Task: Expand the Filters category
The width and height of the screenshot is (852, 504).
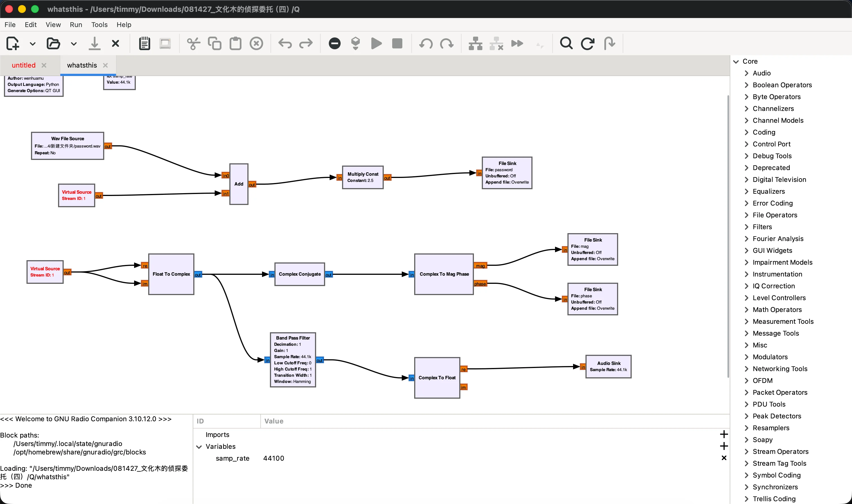Action: (747, 227)
